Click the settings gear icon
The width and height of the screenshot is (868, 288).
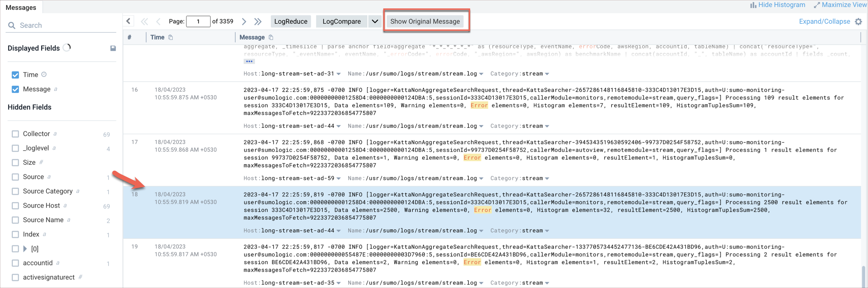pos(858,21)
